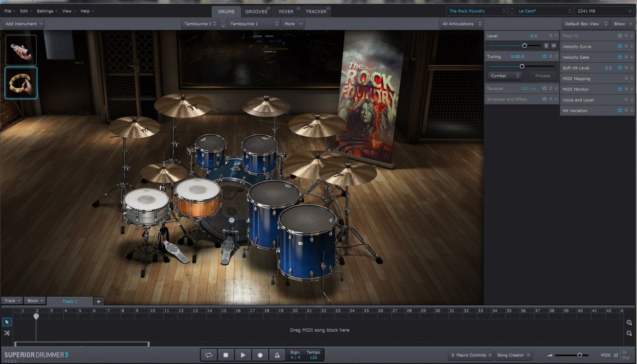Open the Hit Variation menu icon
Screen dimensions: 637x364
click(x=626, y=110)
